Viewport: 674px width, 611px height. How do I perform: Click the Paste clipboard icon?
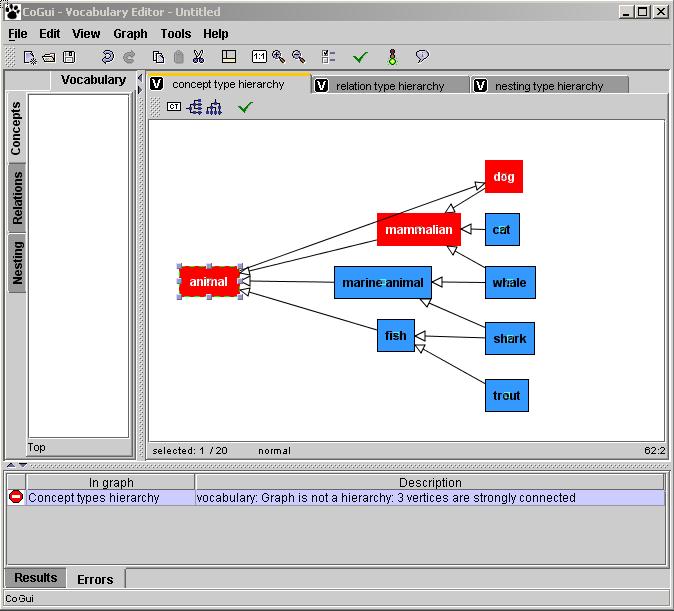pyautogui.click(x=179, y=57)
